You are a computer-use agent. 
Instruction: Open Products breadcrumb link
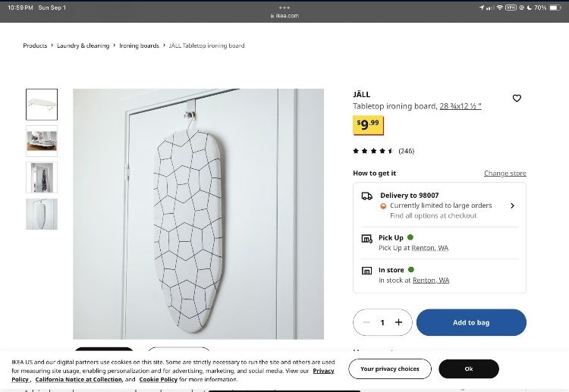click(35, 45)
